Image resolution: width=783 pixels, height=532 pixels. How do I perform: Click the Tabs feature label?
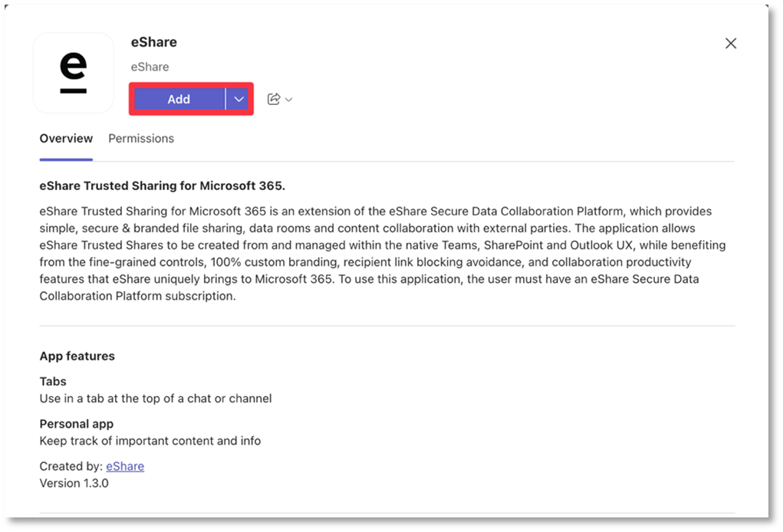[53, 381]
